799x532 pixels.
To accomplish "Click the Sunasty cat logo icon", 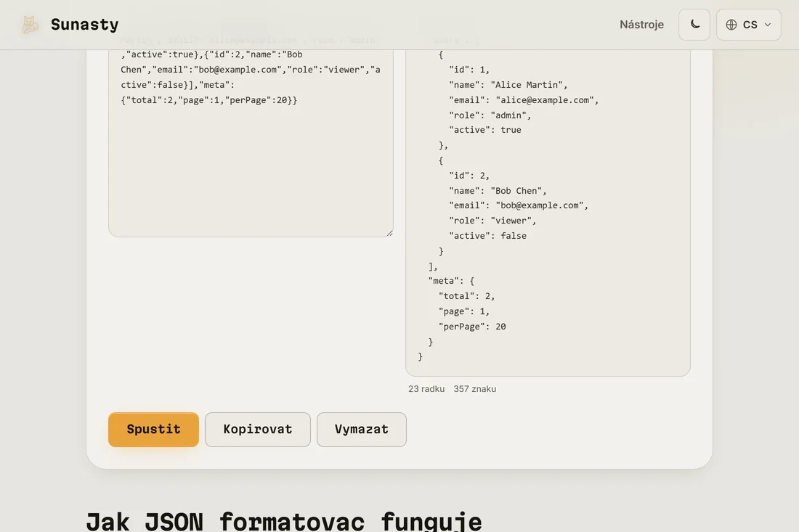I will point(30,25).
